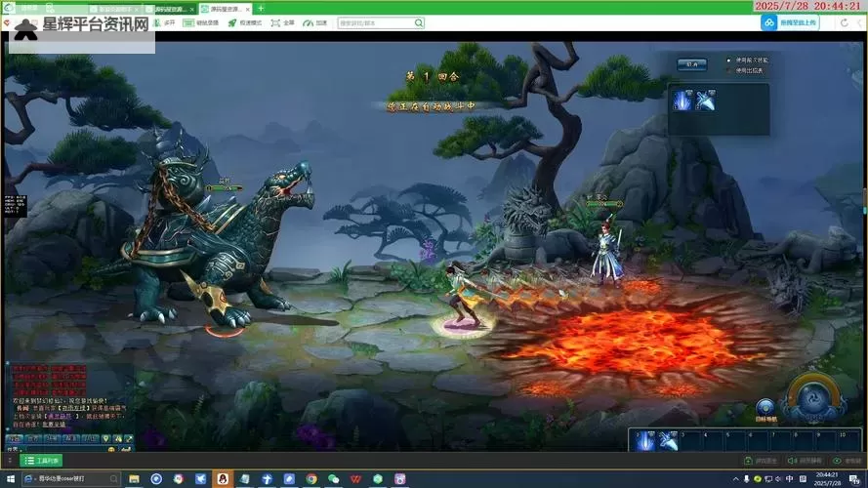
Task: Select empty hotbar slot number 10
Action: (848, 441)
